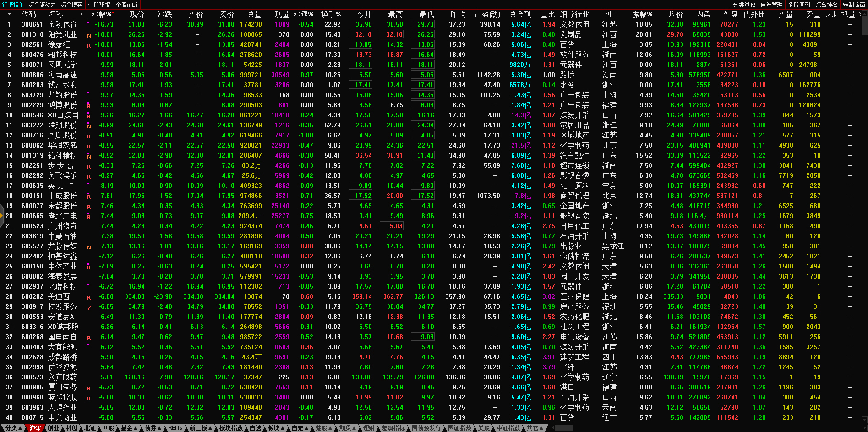Open the 基金 fund list dropdown
868x432 pixels.
tap(129, 428)
